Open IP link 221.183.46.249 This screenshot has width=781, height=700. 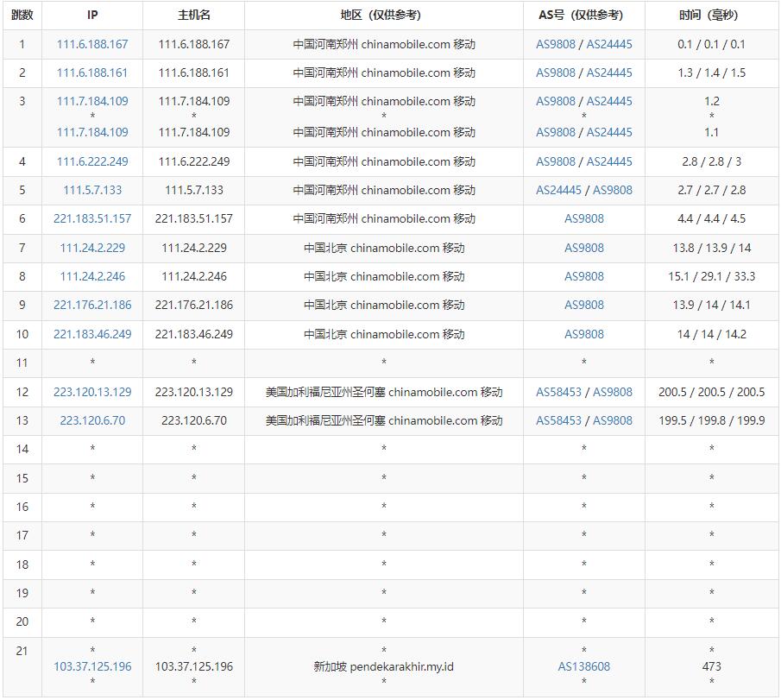(x=92, y=334)
